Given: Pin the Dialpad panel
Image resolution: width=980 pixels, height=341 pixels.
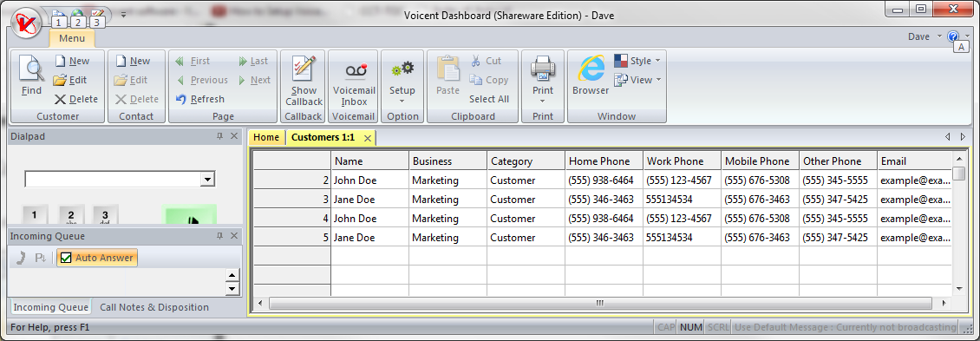Looking at the screenshot, I should click(220, 135).
